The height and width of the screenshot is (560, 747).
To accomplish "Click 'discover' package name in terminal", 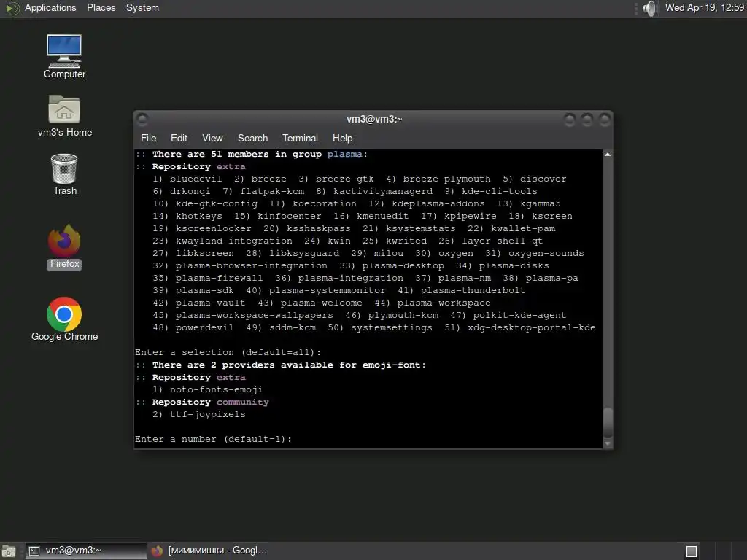I will (x=543, y=179).
